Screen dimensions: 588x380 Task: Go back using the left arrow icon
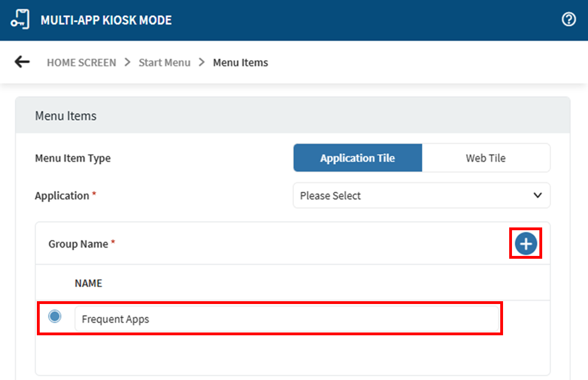(x=22, y=62)
